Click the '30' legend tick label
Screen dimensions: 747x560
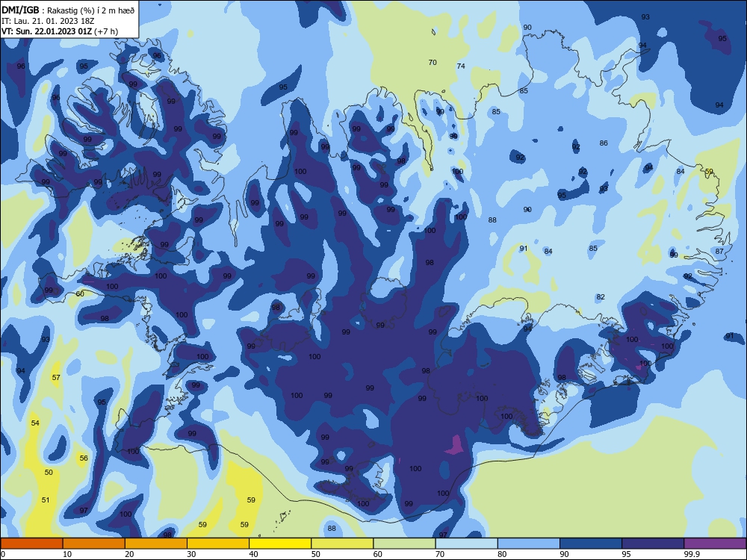(x=191, y=554)
